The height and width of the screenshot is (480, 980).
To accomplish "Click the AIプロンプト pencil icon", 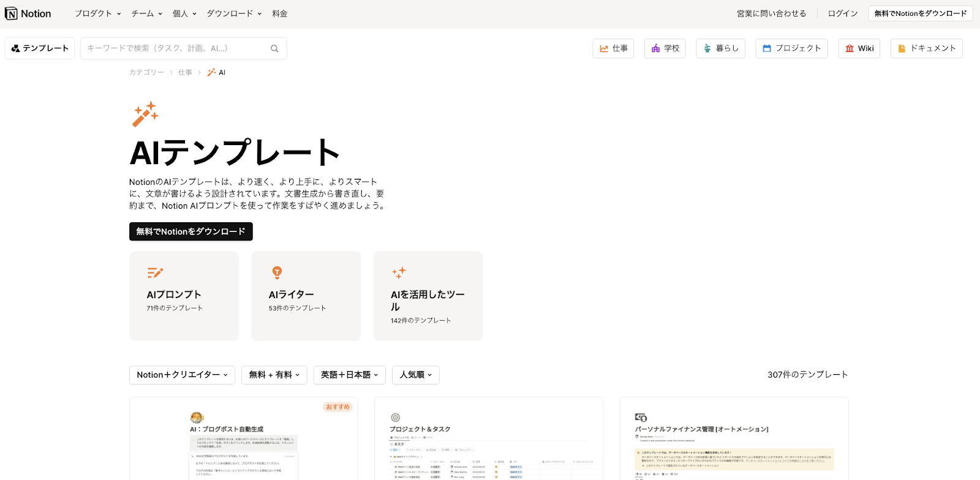I will pos(155,272).
